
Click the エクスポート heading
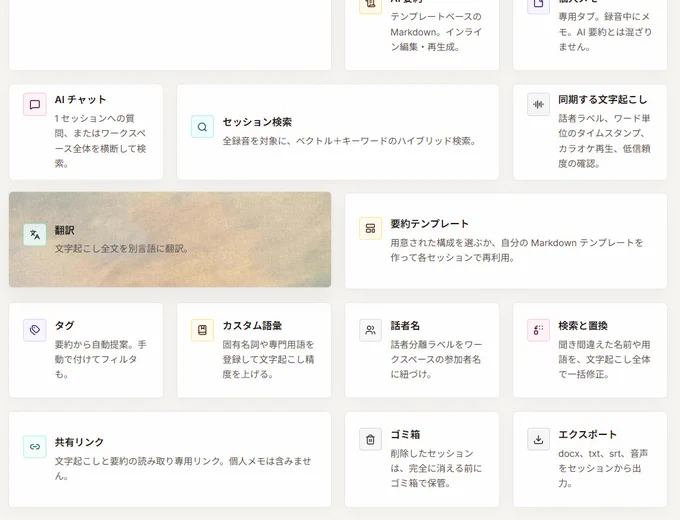pos(587,435)
